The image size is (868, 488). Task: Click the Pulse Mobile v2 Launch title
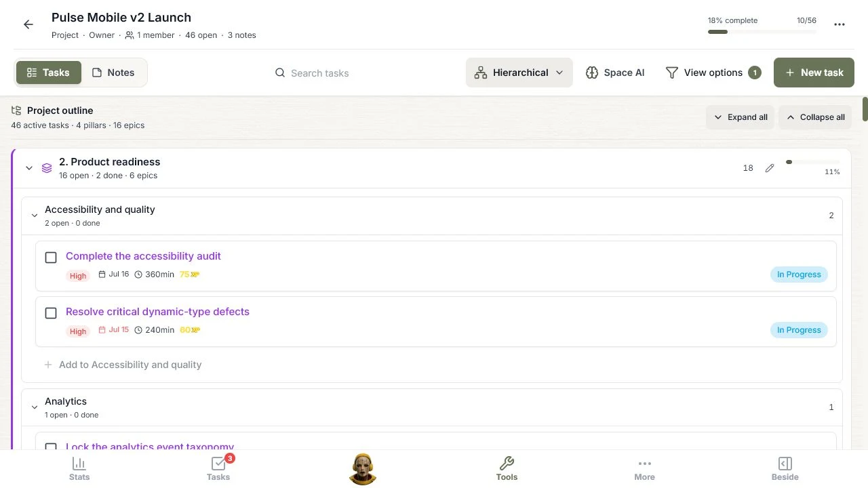[x=121, y=18]
